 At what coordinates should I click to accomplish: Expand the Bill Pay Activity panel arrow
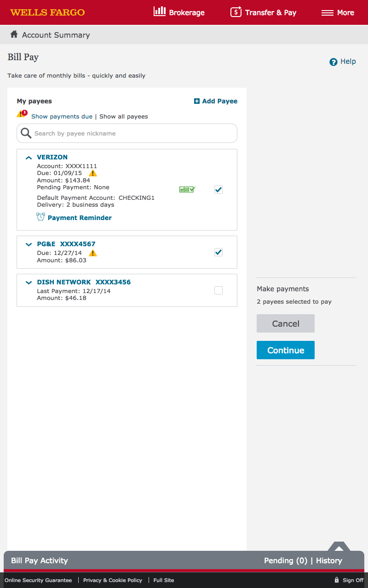[x=339, y=547]
